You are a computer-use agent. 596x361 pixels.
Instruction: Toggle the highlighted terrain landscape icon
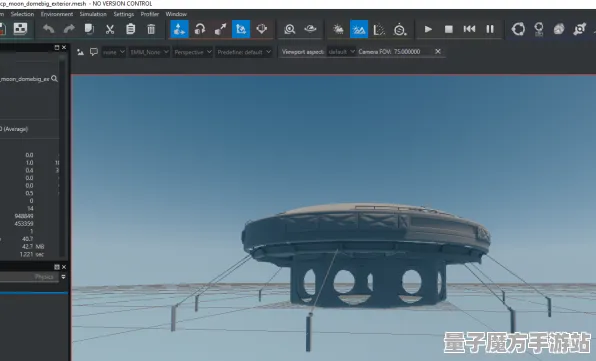[x=359, y=29]
